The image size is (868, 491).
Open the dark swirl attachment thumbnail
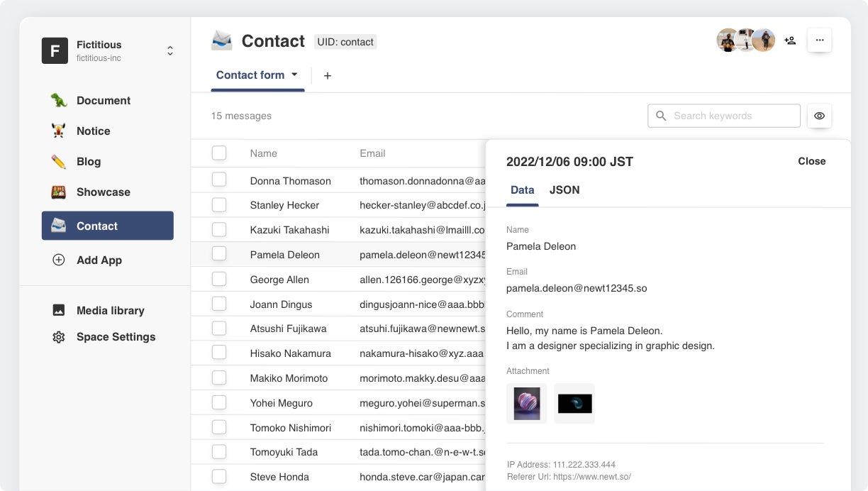[574, 404]
